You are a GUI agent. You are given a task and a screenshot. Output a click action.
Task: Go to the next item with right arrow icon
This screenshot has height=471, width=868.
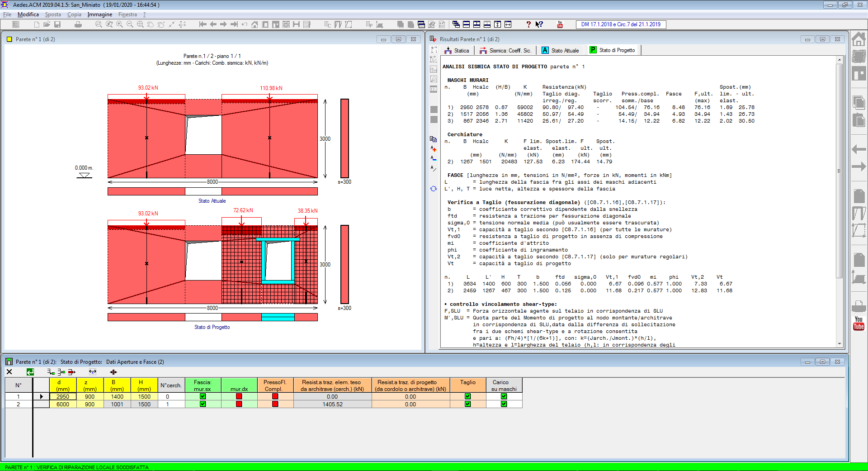[223, 24]
